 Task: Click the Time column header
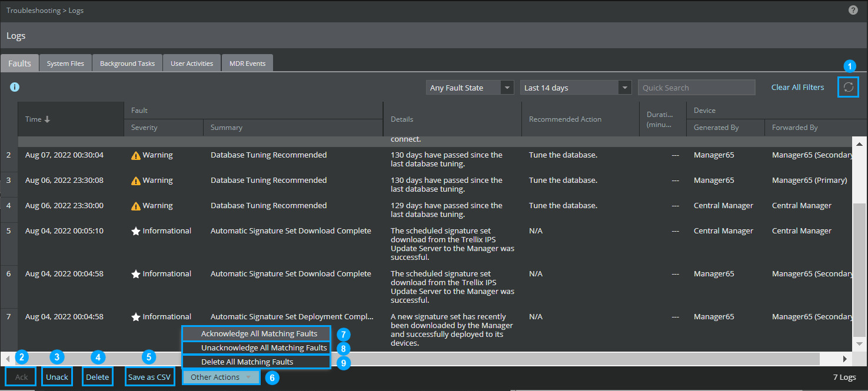(71, 119)
